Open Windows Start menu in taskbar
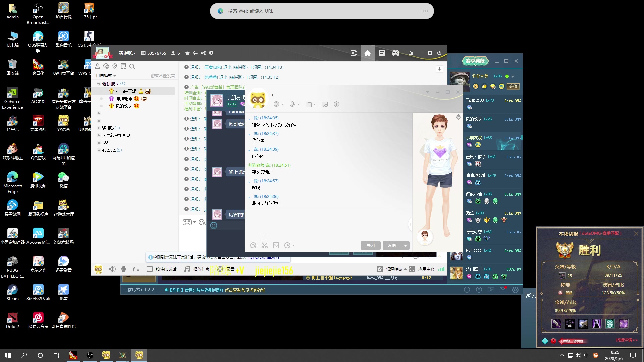The width and height of the screenshot is (644, 362). tap(8, 355)
